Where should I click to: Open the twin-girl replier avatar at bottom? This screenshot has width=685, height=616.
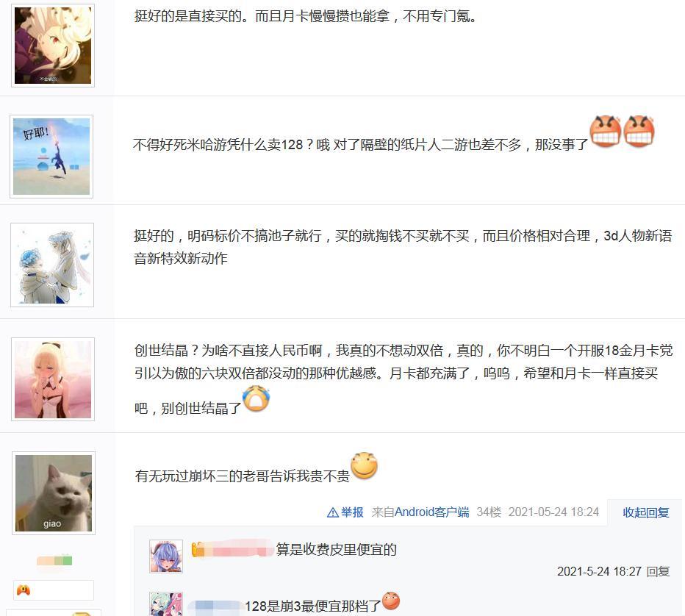[166, 605]
